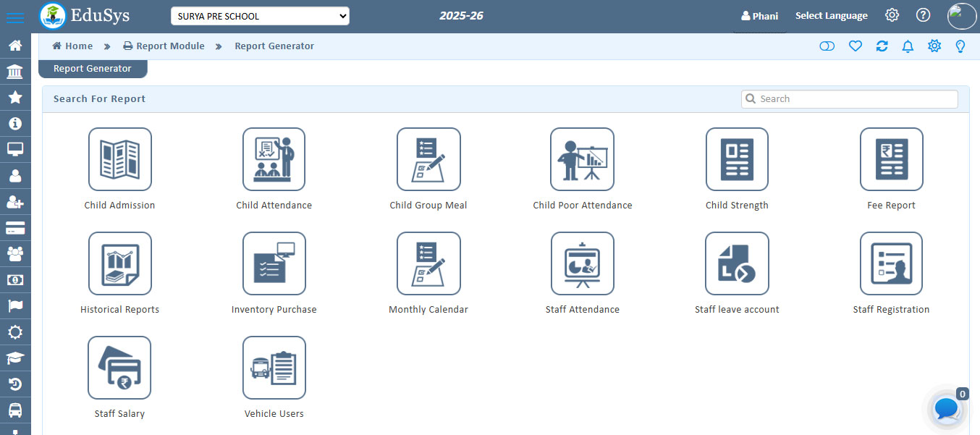Open the Child Admission report icon
Viewport: 980px width, 435px height.
tap(119, 159)
